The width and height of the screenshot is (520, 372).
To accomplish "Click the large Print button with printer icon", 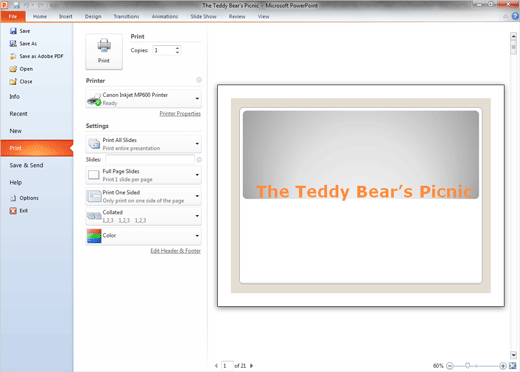I will [x=104, y=51].
